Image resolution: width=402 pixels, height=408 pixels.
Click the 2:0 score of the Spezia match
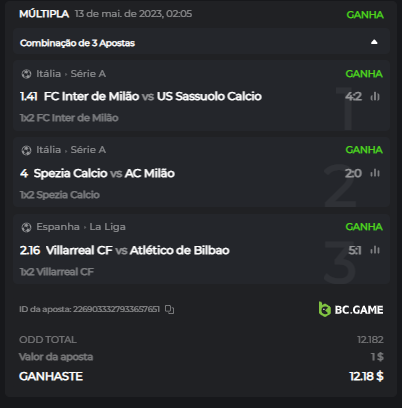click(x=353, y=173)
